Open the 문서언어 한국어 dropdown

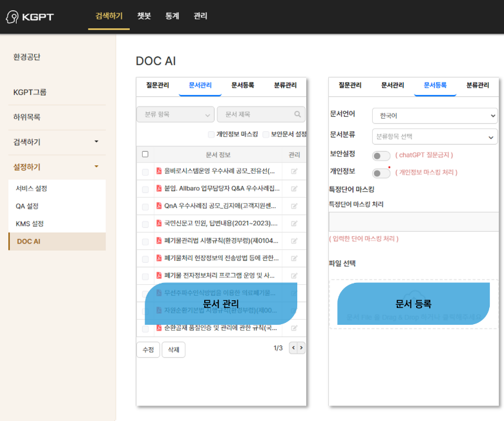tap(434, 116)
